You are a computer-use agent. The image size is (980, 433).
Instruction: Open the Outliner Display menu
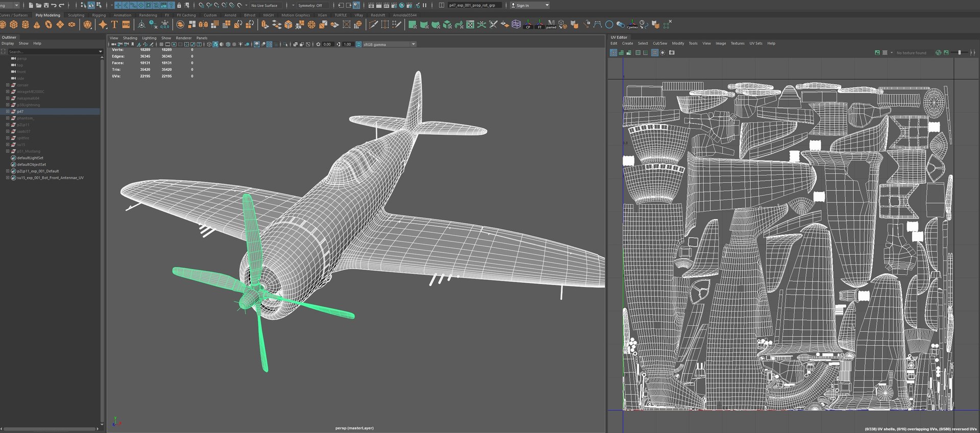(x=8, y=43)
